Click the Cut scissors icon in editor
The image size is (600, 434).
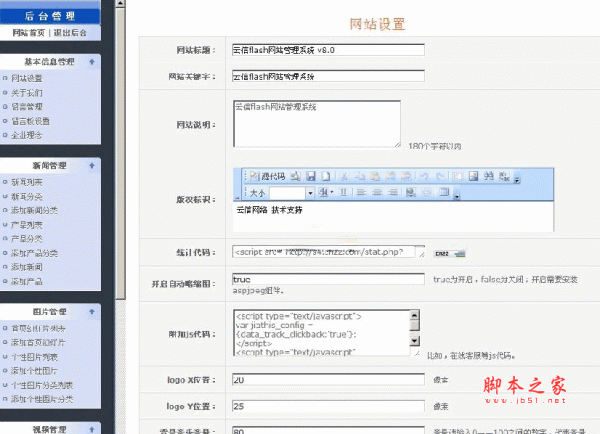pos(344,176)
